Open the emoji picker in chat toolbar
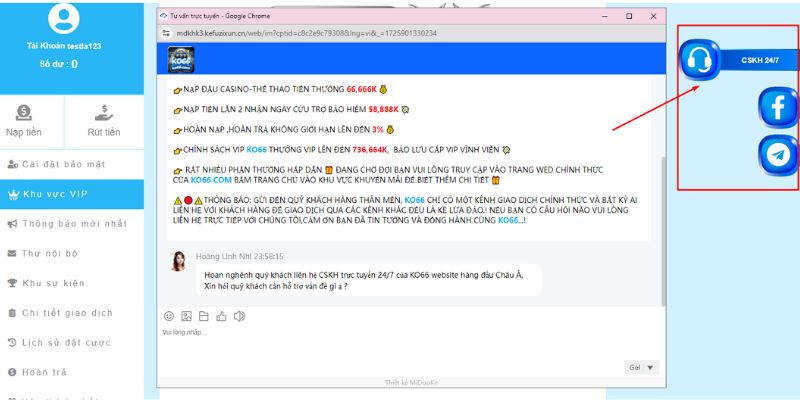The height and width of the screenshot is (400, 800). point(169,316)
